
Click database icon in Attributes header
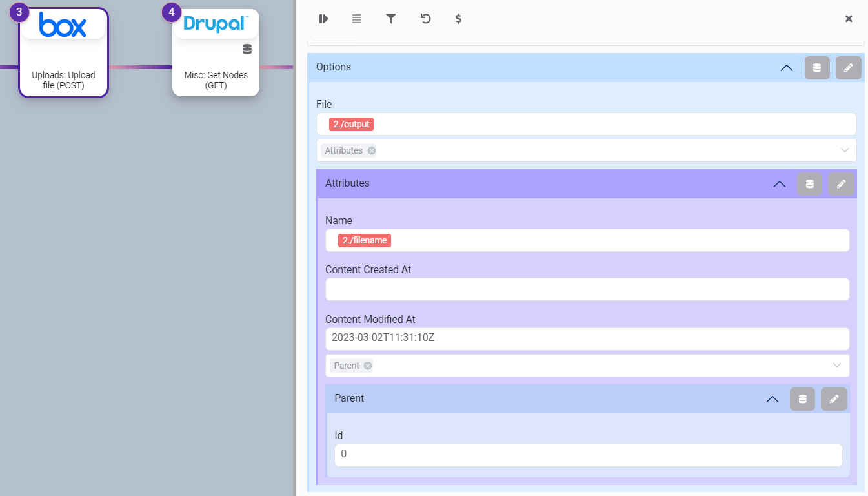pyautogui.click(x=810, y=184)
